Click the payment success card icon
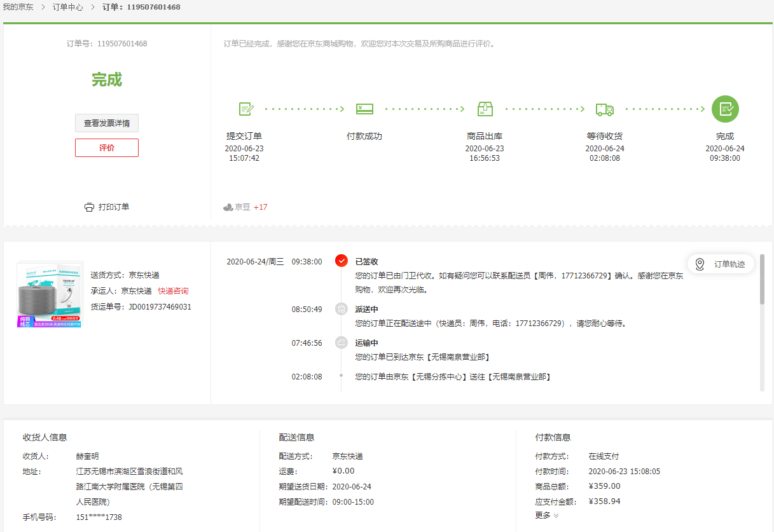Screen dimensions: 774x532 coord(364,109)
